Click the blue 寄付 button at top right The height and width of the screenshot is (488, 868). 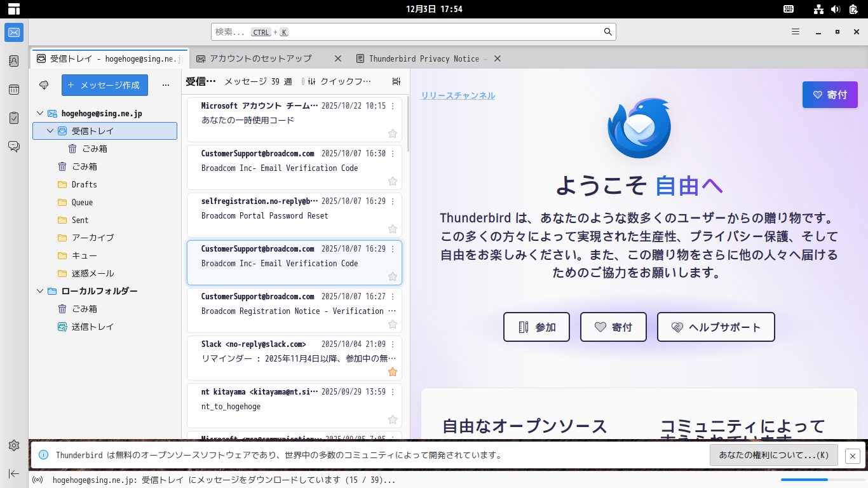point(830,95)
